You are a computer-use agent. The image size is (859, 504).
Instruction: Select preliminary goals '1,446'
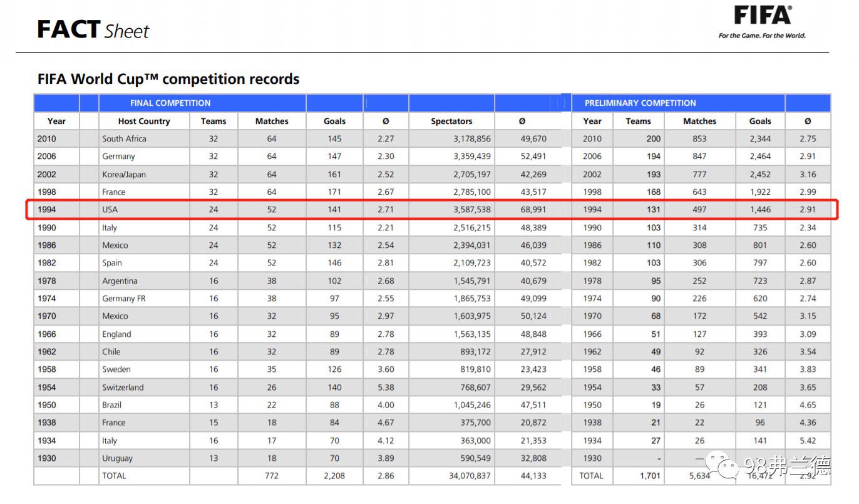tap(760, 210)
